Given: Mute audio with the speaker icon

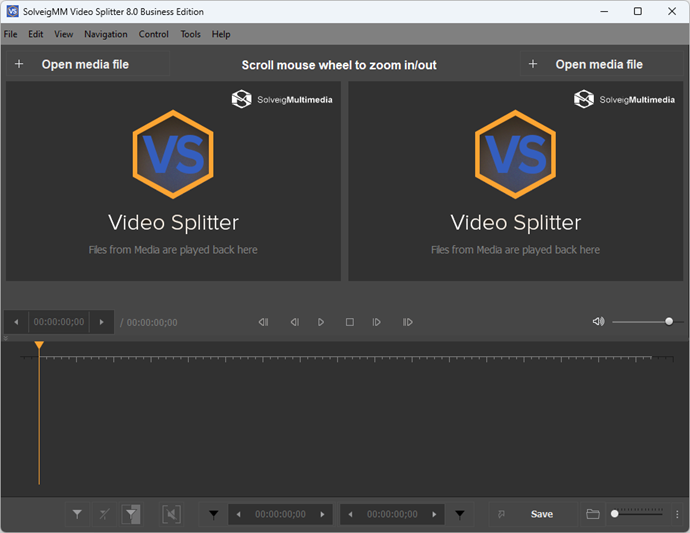Looking at the screenshot, I should (x=598, y=322).
